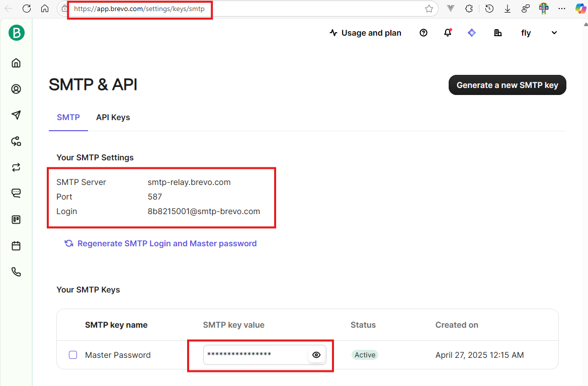Click the fly account name
Image resolution: width=588 pixels, height=386 pixels.
(x=526, y=33)
